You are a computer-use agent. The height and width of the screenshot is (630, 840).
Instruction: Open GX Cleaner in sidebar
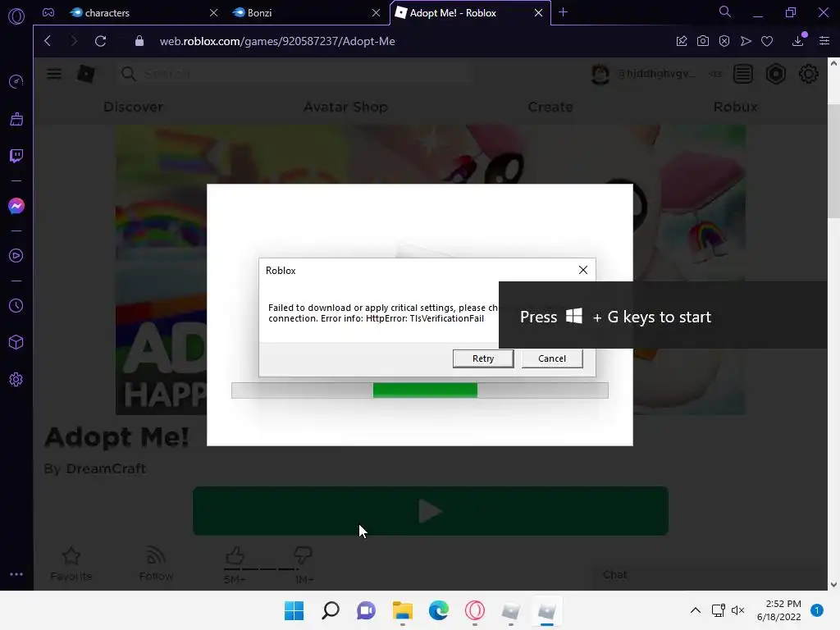pyautogui.click(x=16, y=119)
